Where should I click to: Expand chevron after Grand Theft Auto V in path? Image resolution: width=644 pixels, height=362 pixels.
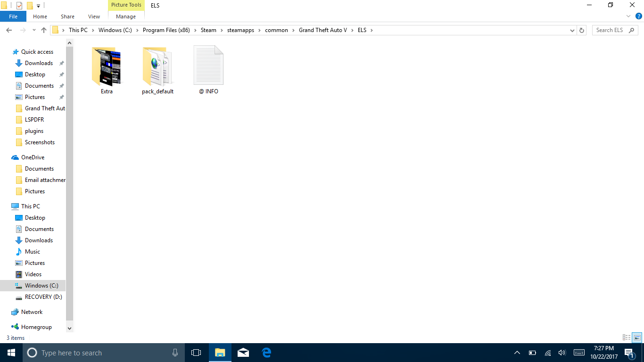click(x=352, y=30)
